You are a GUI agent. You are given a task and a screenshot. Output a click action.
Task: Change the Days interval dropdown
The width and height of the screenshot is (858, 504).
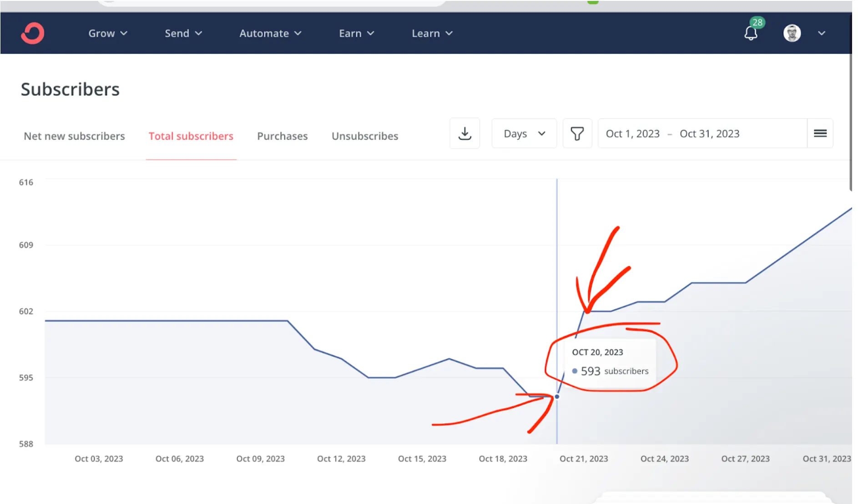[524, 133]
